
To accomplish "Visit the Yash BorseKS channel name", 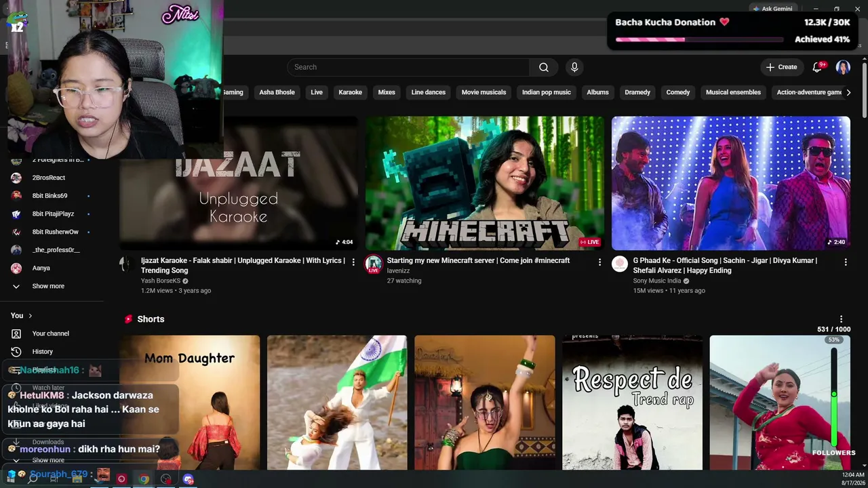I will point(161,281).
